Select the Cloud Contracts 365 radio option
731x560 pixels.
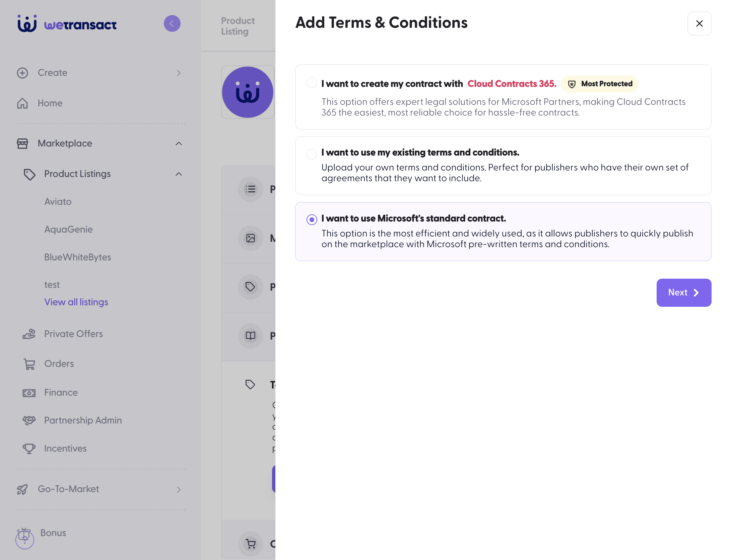(x=312, y=83)
